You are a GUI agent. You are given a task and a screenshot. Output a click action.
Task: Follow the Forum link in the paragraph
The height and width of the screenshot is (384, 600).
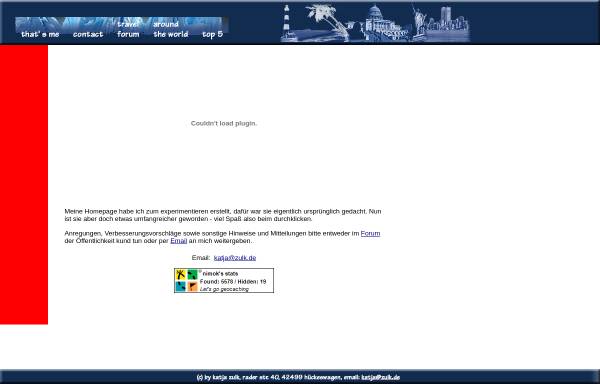(x=370, y=233)
